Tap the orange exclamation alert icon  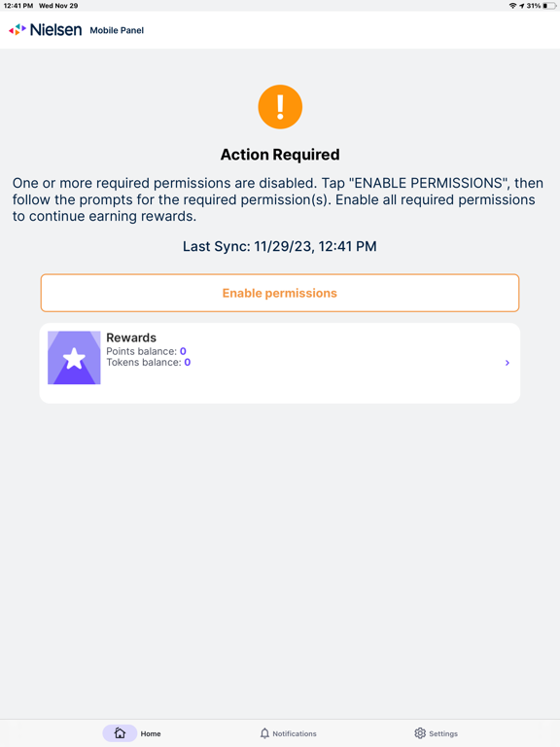(x=280, y=107)
